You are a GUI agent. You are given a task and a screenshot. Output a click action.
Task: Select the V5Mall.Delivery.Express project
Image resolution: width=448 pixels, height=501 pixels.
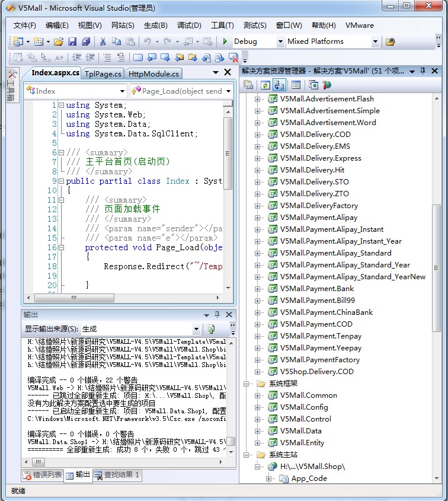[321, 158]
